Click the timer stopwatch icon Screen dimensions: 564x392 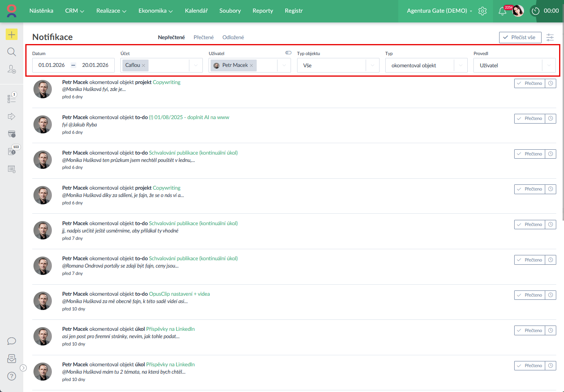tap(535, 11)
